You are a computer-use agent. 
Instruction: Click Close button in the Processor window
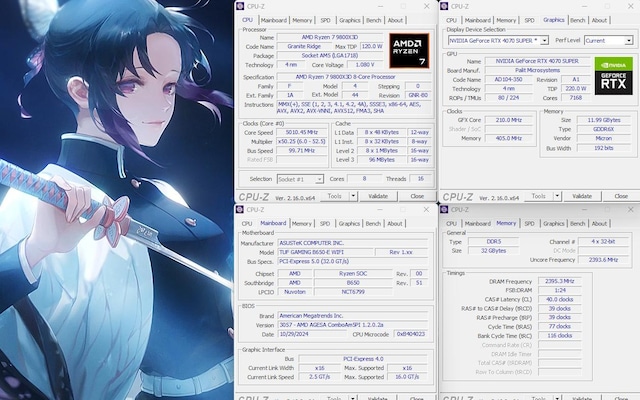click(x=417, y=196)
